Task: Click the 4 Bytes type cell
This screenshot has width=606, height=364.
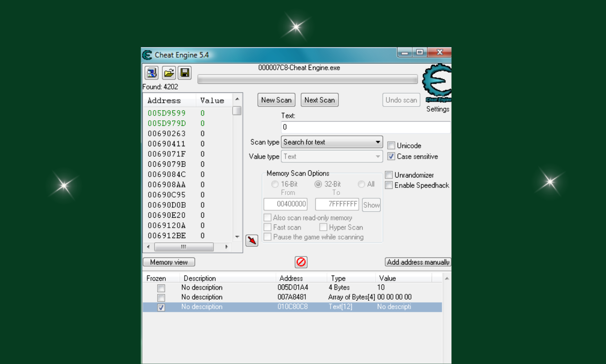Action: (x=339, y=287)
